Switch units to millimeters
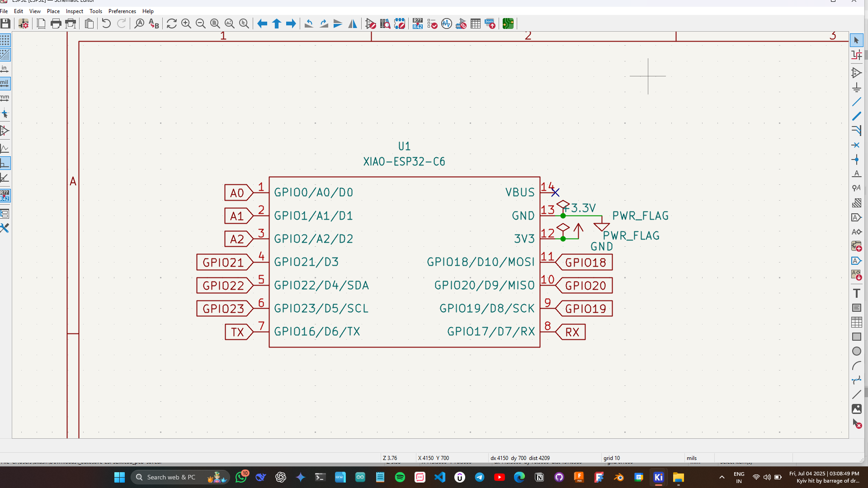868x488 pixels. click(x=5, y=98)
